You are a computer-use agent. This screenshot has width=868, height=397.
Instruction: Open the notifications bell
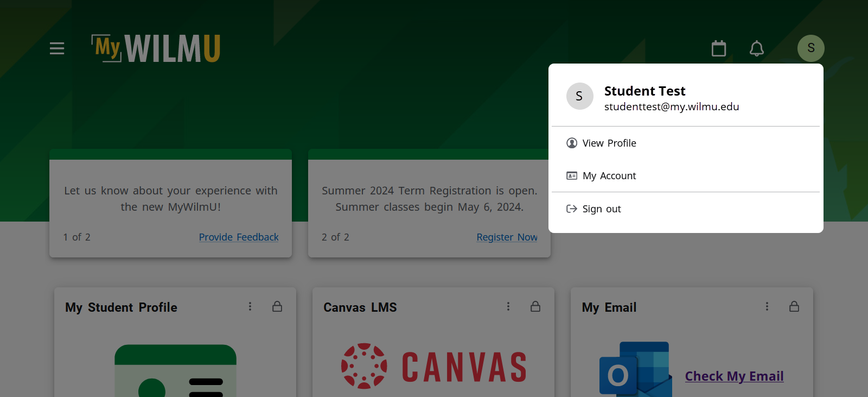pyautogui.click(x=757, y=48)
